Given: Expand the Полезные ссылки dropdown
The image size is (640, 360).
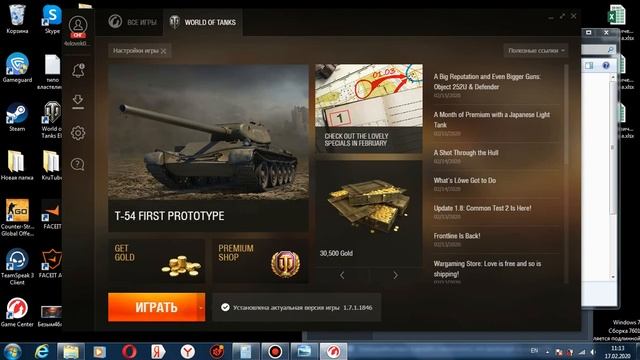Looking at the screenshot, I should 536,51.
